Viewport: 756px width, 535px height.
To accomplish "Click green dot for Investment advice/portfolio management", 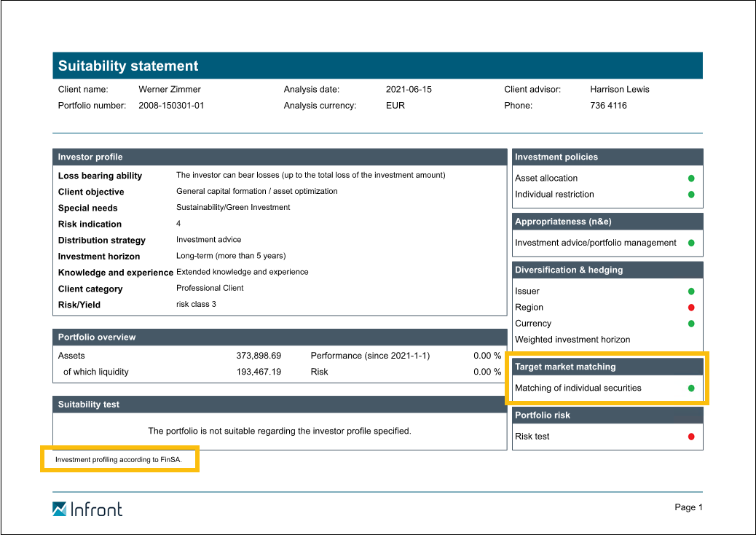I will coord(691,243).
